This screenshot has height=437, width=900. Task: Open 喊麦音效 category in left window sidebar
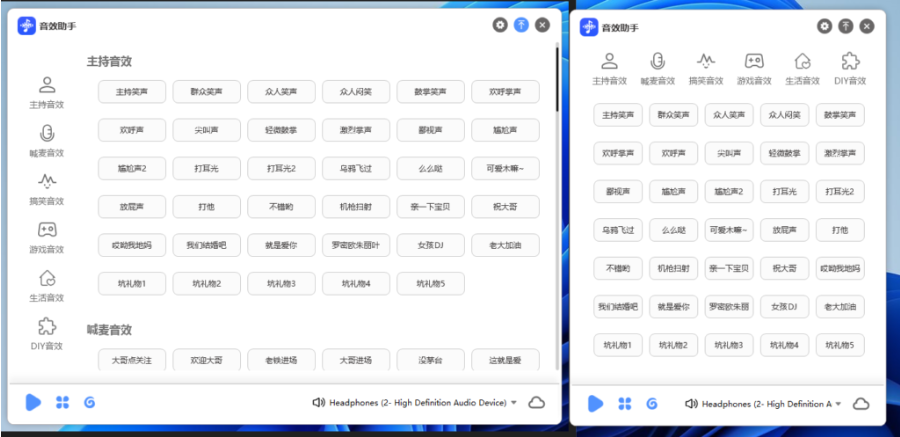point(46,140)
